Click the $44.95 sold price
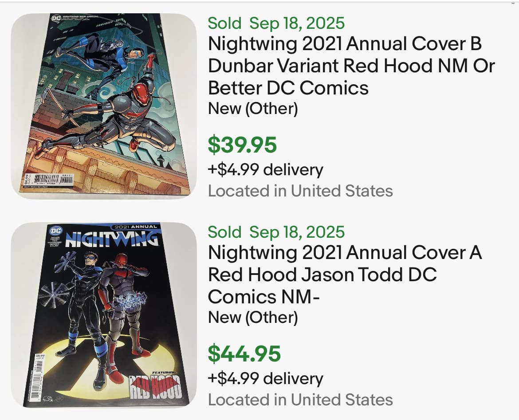This screenshot has height=420, width=519. [244, 353]
